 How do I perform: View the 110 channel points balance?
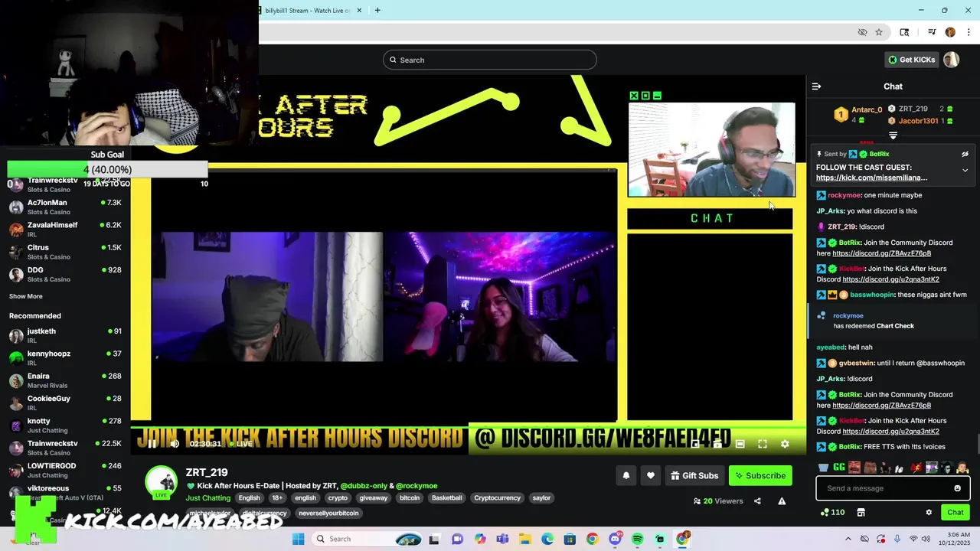click(832, 512)
